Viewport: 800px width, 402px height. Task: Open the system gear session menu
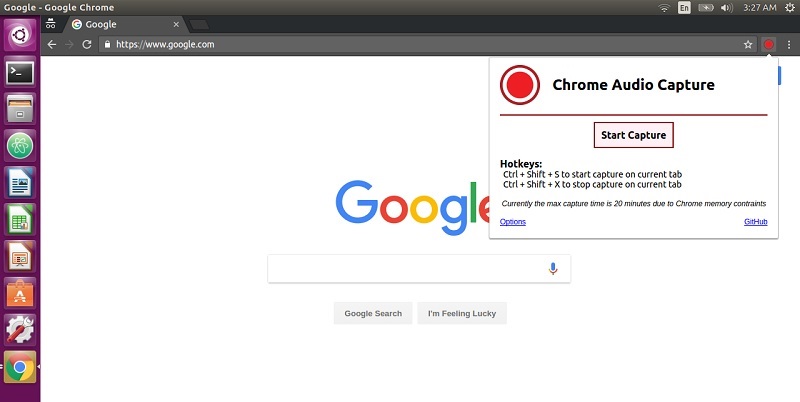click(x=789, y=8)
